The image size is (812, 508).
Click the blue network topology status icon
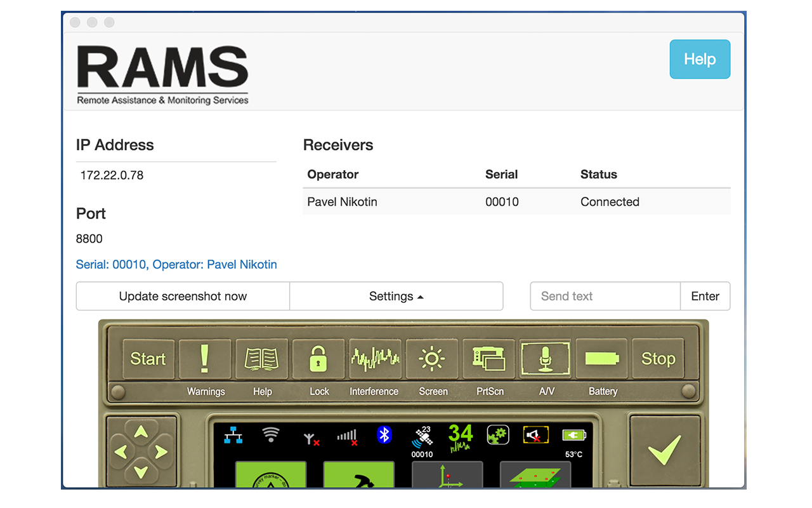233,436
